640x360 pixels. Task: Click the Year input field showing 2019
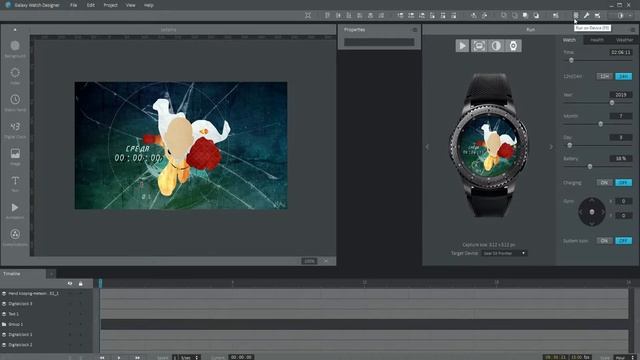click(621, 95)
